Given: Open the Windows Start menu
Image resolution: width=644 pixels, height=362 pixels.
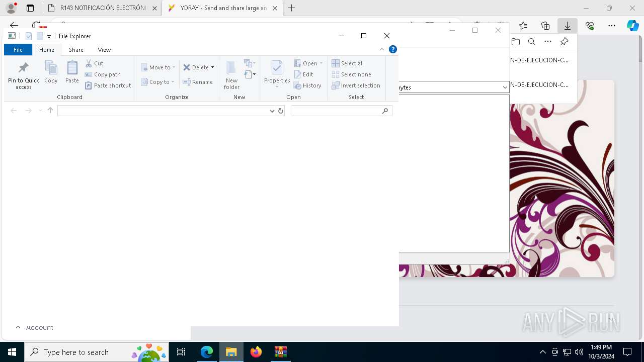Looking at the screenshot, I should click(12, 352).
